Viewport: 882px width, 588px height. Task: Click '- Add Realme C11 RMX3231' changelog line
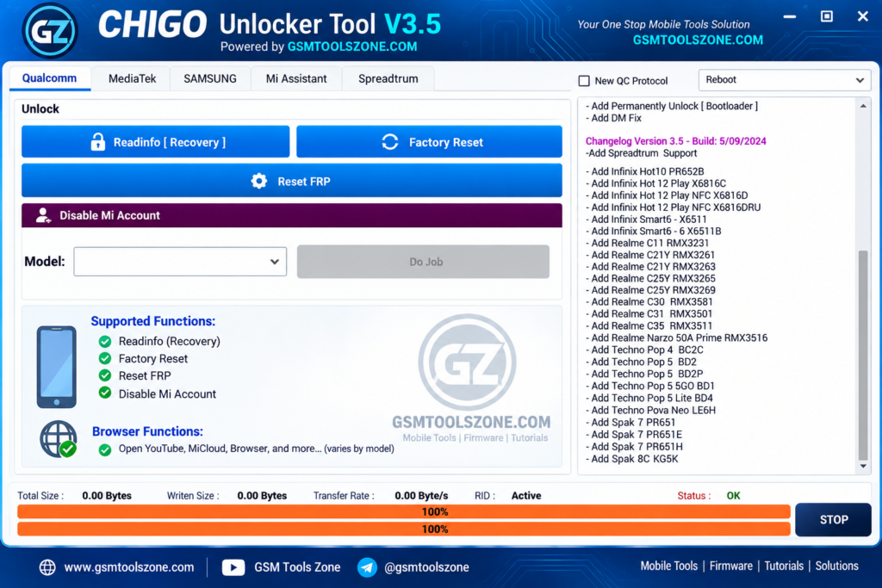coord(647,243)
